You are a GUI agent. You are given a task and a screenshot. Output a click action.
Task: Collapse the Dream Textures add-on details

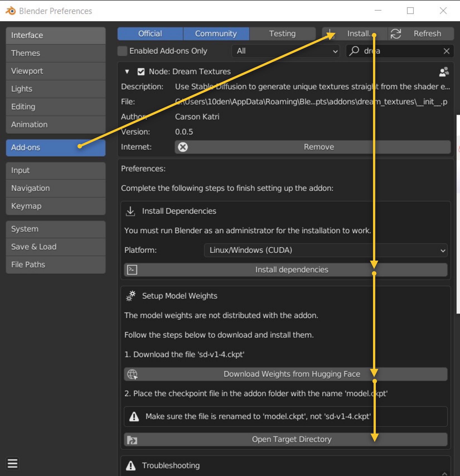point(127,72)
